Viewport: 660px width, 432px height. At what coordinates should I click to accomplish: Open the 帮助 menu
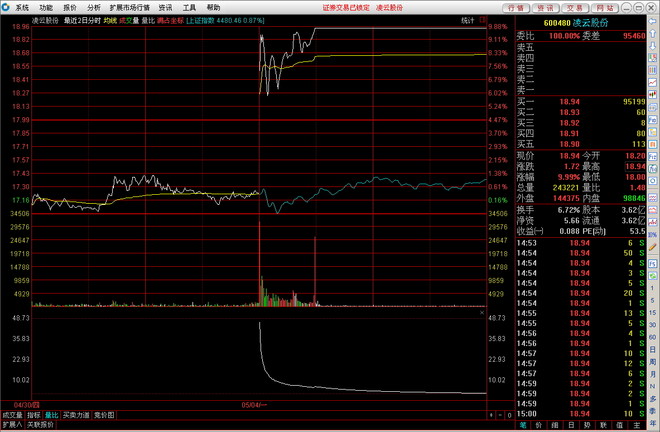pyautogui.click(x=213, y=8)
